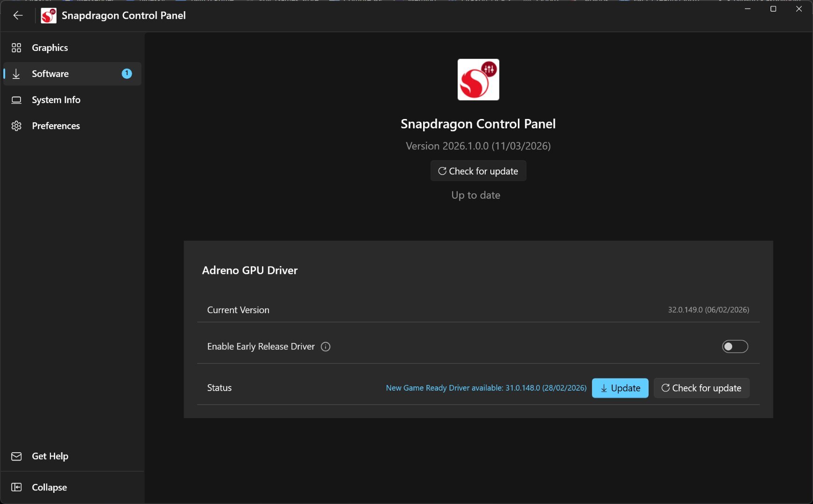
Task: Open the Graphics section
Action: [72, 48]
